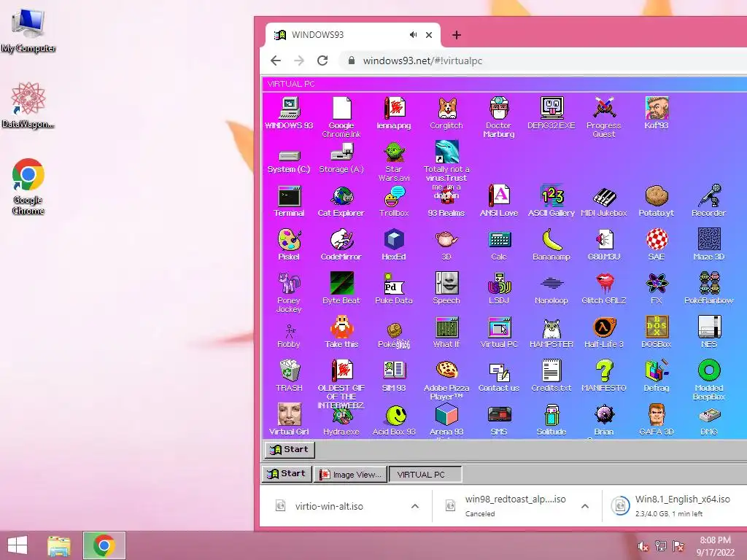The height and width of the screenshot is (560, 747).
Task: Open Credits.txt document icon
Action: [551, 376]
